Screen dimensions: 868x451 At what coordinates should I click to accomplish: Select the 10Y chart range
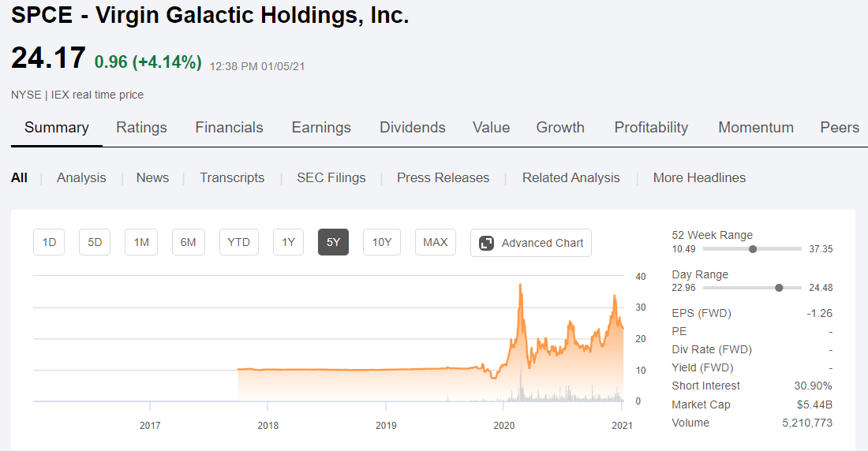382,242
